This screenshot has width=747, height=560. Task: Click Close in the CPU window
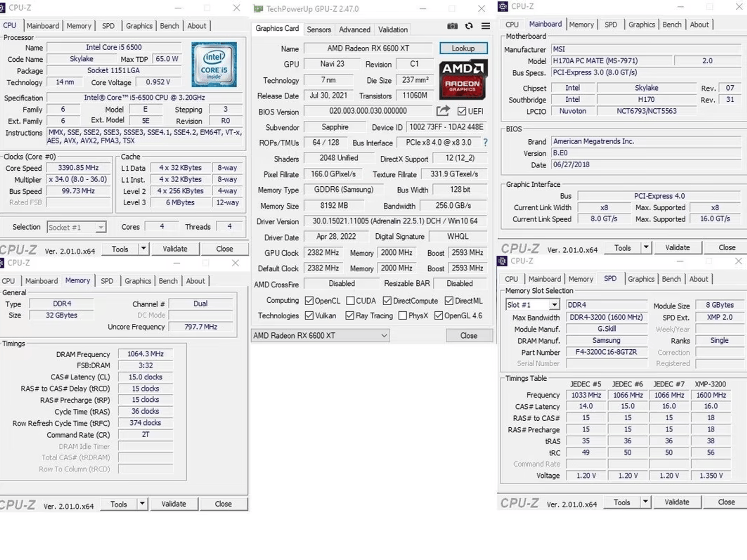tap(224, 249)
